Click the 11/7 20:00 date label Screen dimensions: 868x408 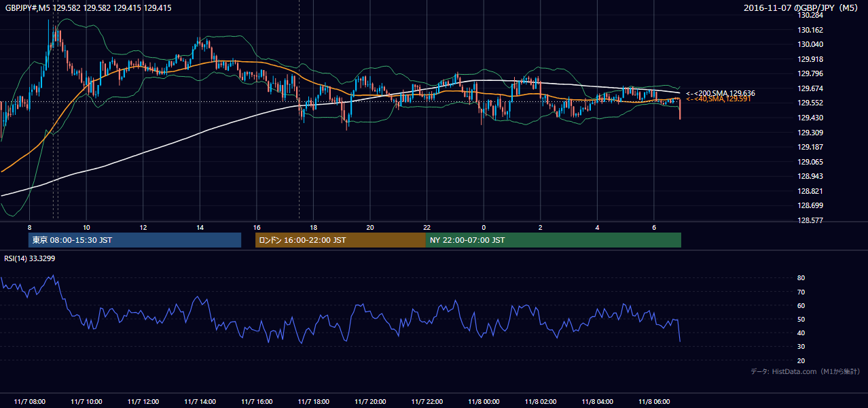pyautogui.click(x=369, y=402)
